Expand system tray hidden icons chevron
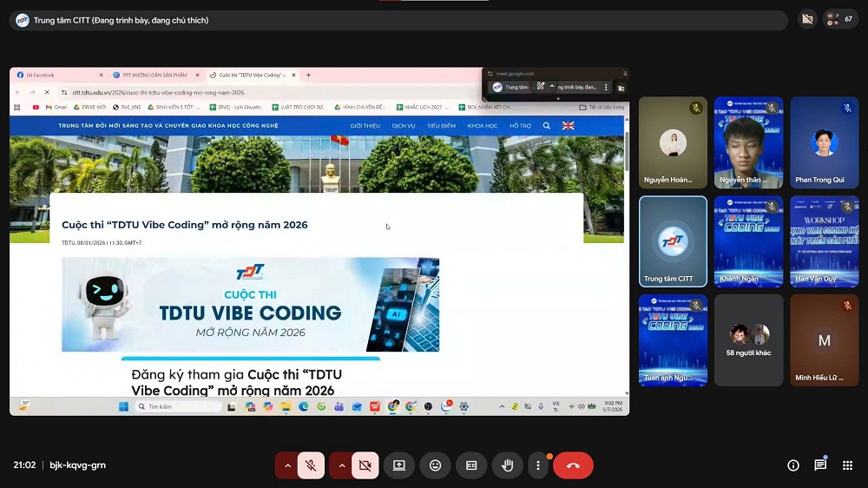The width and height of the screenshot is (868, 488). 502,406
